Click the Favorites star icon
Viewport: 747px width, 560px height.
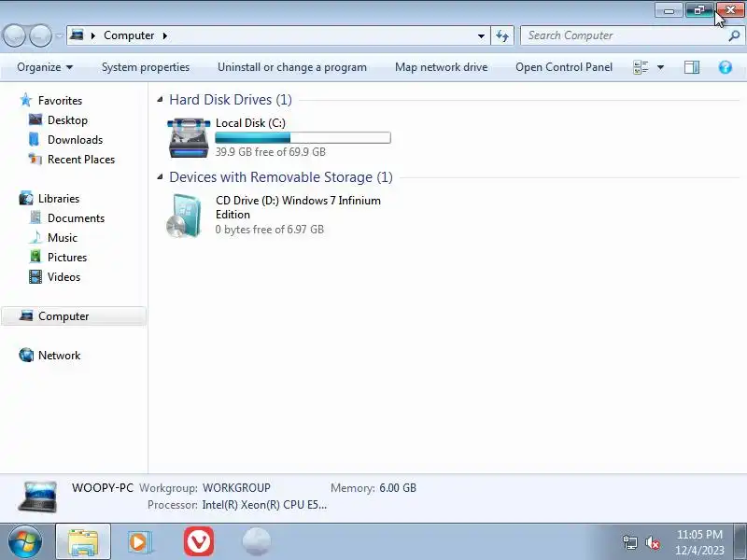26,100
